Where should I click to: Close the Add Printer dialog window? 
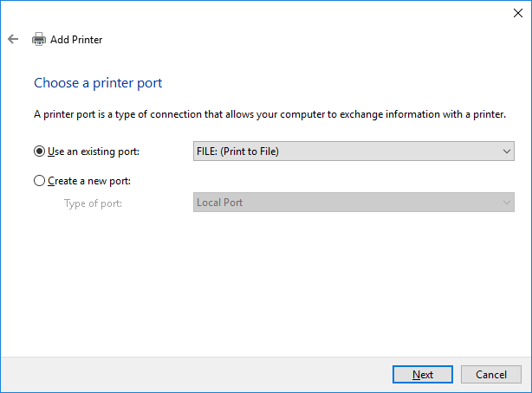517,12
